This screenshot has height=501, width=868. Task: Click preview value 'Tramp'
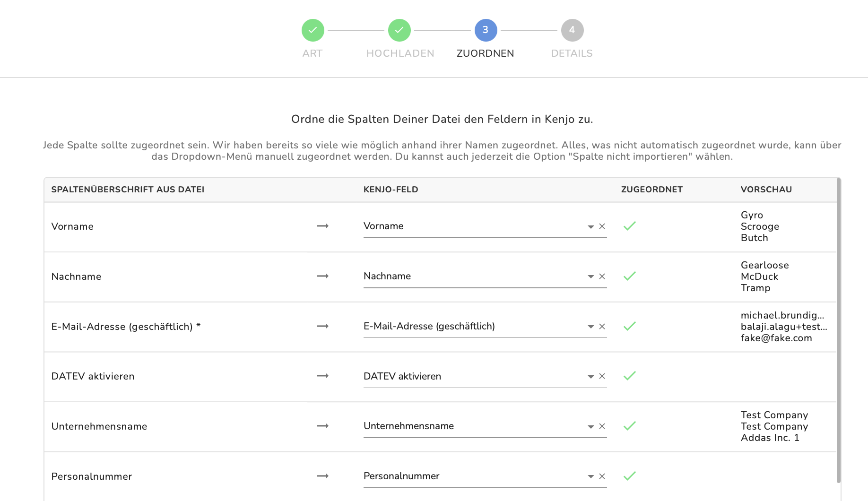755,288
